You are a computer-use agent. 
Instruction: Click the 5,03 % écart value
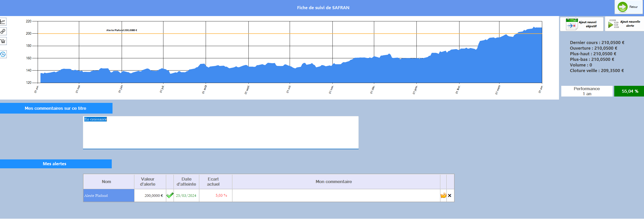pos(221,195)
